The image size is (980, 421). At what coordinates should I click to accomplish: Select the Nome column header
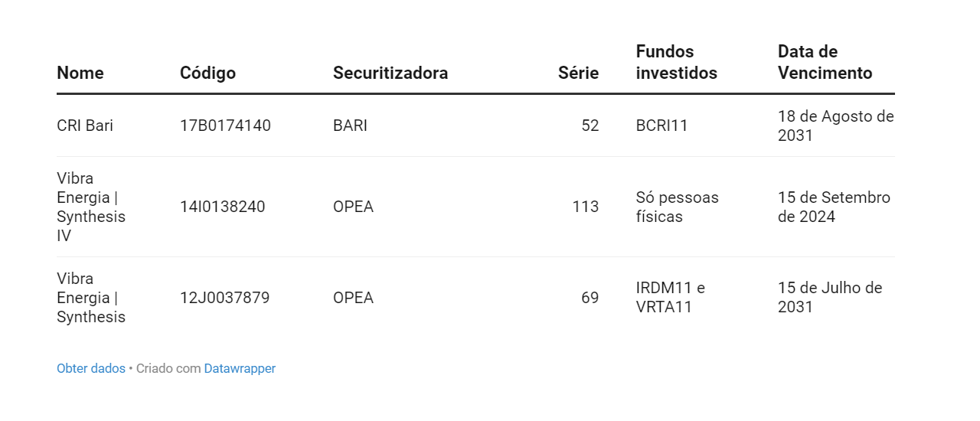[x=80, y=73]
